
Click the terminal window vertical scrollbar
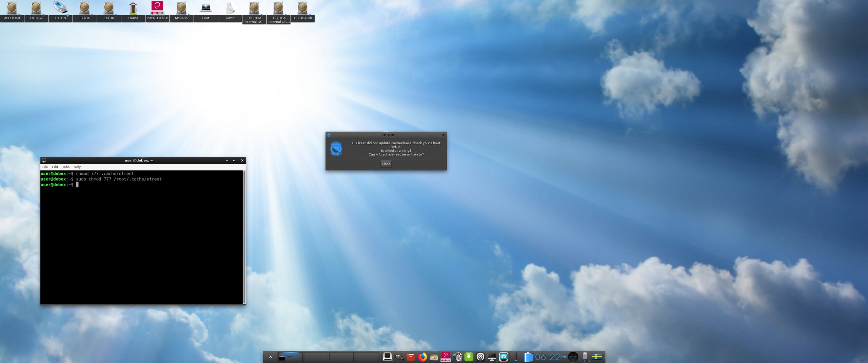[244, 237]
